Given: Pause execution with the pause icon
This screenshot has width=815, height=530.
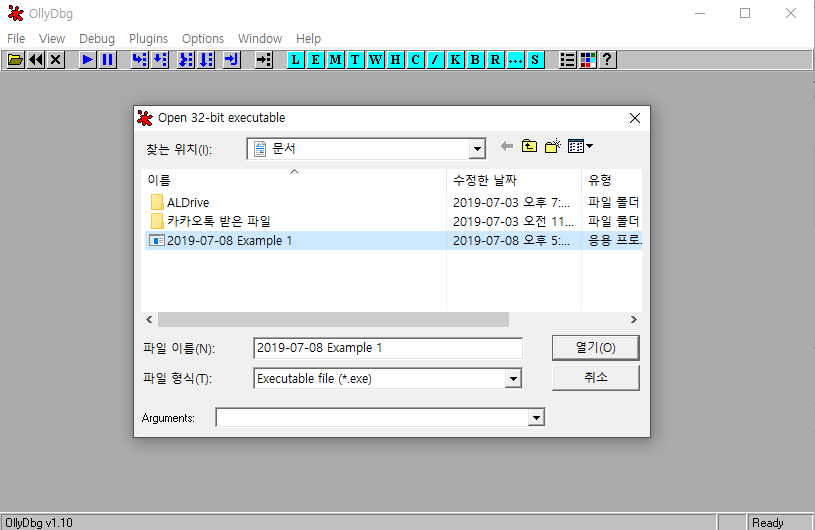Looking at the screenshot, I should (108, 60).
